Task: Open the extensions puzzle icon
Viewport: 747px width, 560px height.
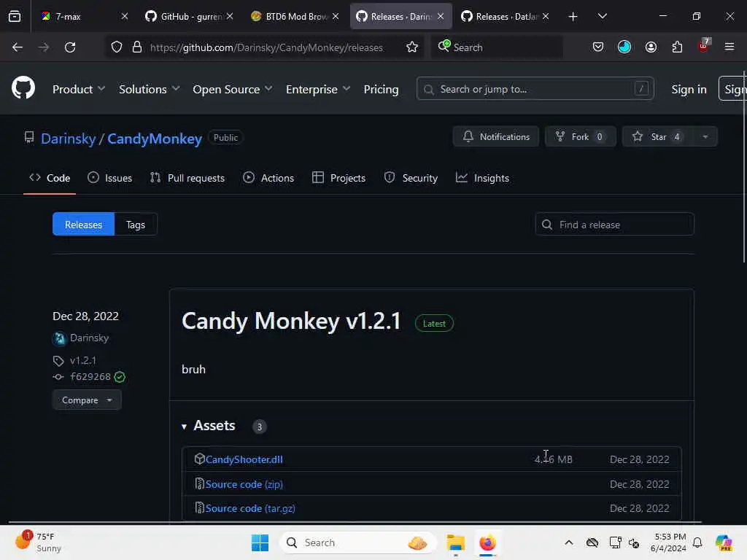Action: point(677,47)
